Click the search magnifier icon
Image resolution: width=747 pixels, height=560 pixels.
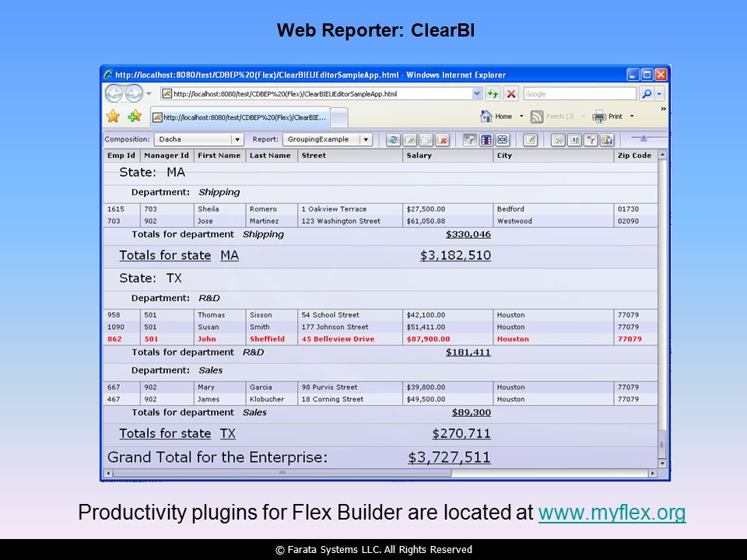pyautogui.click(x=647, y=94)
